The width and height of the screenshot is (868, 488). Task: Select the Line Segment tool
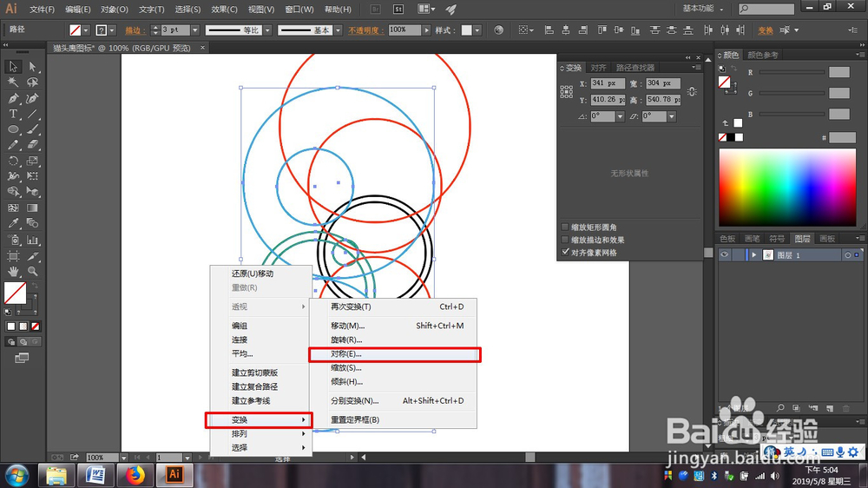[x=32, y=114]
